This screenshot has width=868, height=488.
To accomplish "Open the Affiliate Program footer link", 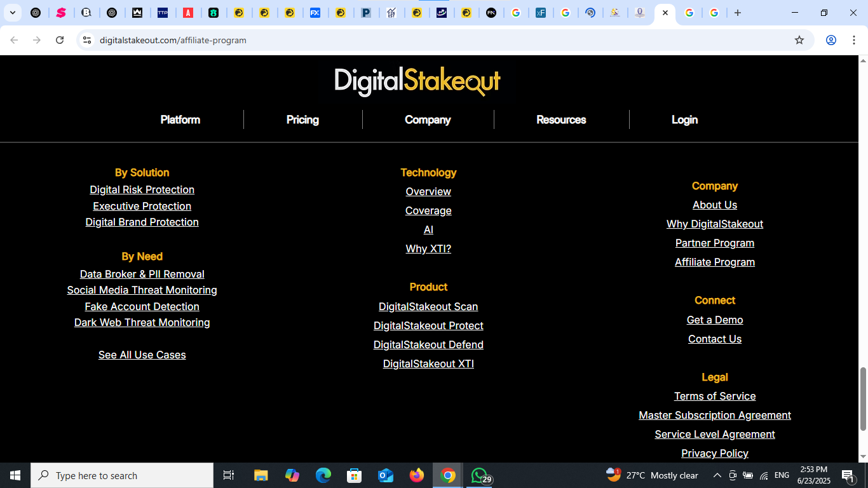I will click(715, 262).
